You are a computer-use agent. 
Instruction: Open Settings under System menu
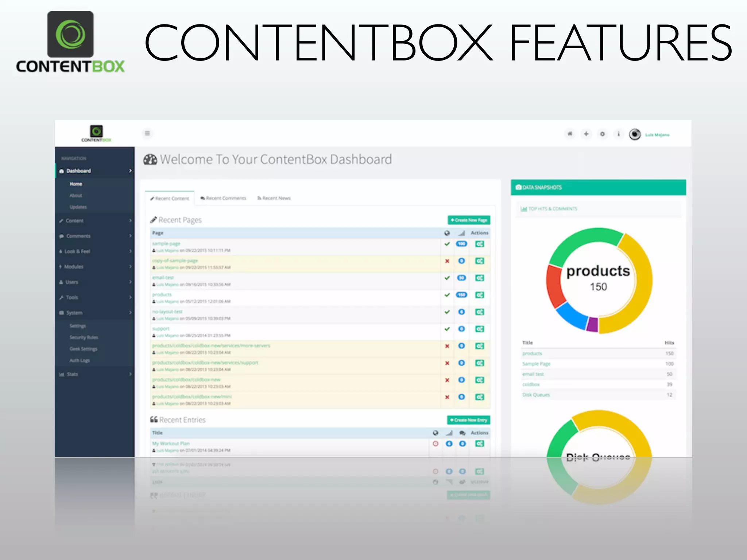point(78,326)
